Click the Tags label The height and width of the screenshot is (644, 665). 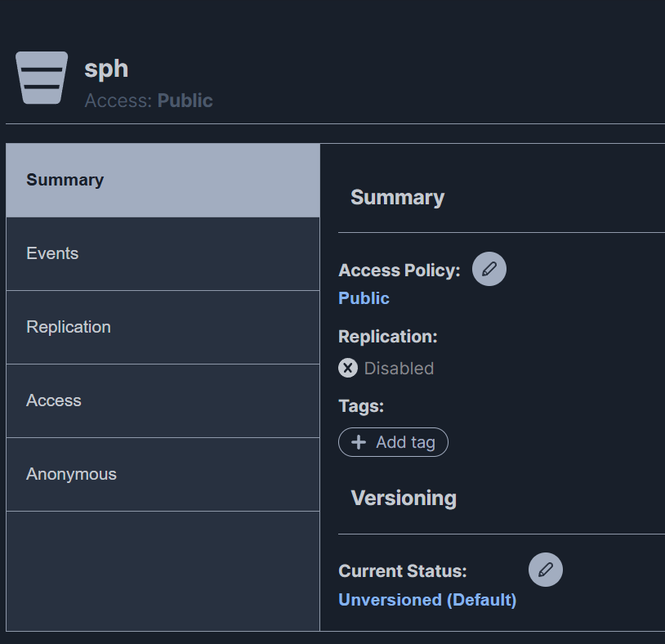click(361, 405)
